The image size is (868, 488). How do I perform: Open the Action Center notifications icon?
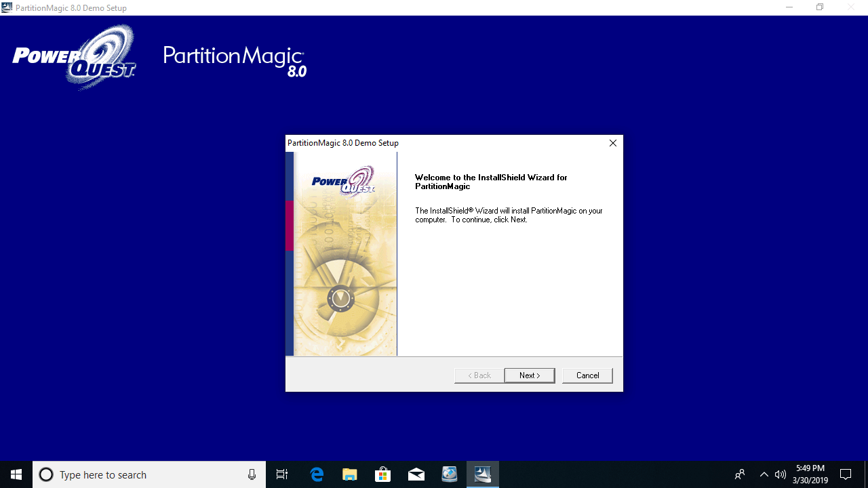[x=846, y=474]
